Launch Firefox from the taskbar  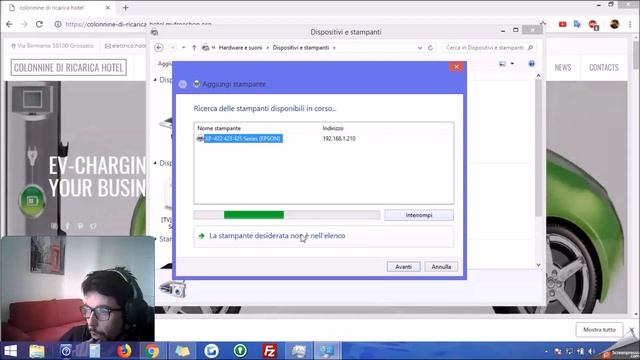click(124, 351)
